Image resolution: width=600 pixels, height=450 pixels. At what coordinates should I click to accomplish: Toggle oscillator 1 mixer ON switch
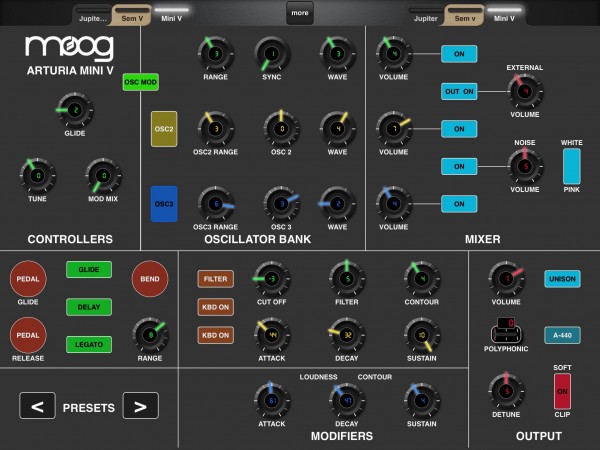(459, 54)
